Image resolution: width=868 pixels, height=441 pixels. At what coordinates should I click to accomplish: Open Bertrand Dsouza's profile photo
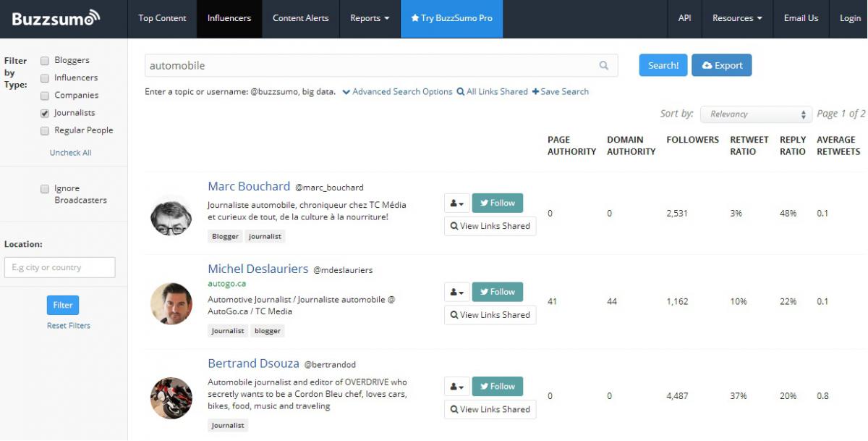(171, 398)
